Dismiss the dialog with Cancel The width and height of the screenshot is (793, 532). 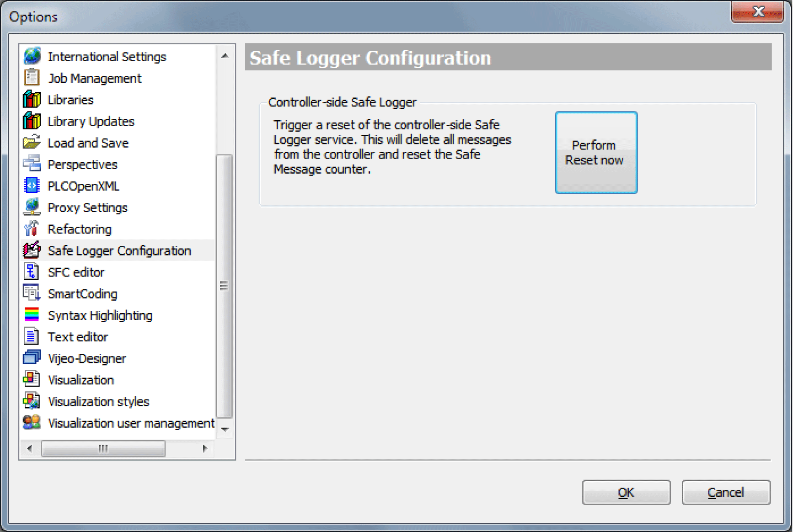[725, 492]
